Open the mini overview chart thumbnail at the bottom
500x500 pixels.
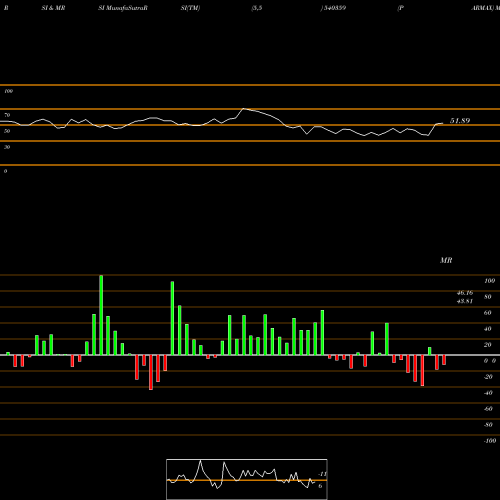tap(247, 479)
